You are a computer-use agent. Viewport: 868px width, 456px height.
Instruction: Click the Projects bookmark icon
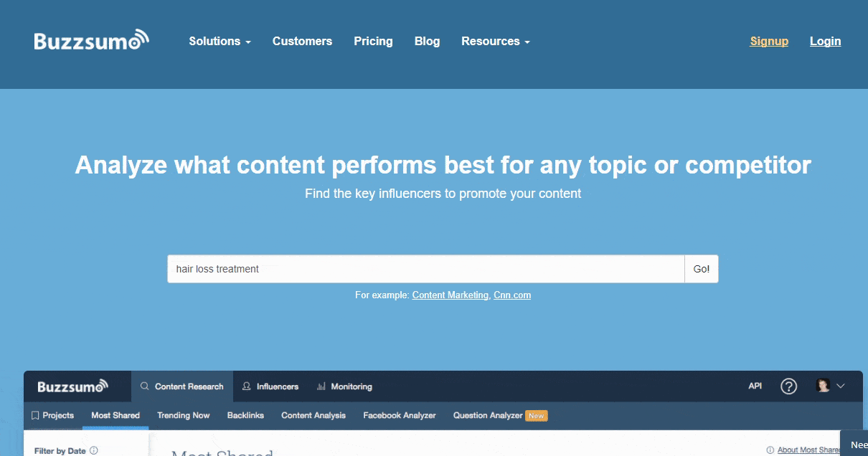coord(35,415)
